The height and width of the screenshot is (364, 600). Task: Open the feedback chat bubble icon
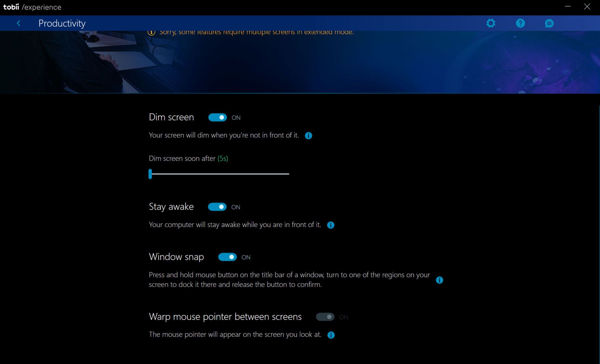click(x=549, y=23)
